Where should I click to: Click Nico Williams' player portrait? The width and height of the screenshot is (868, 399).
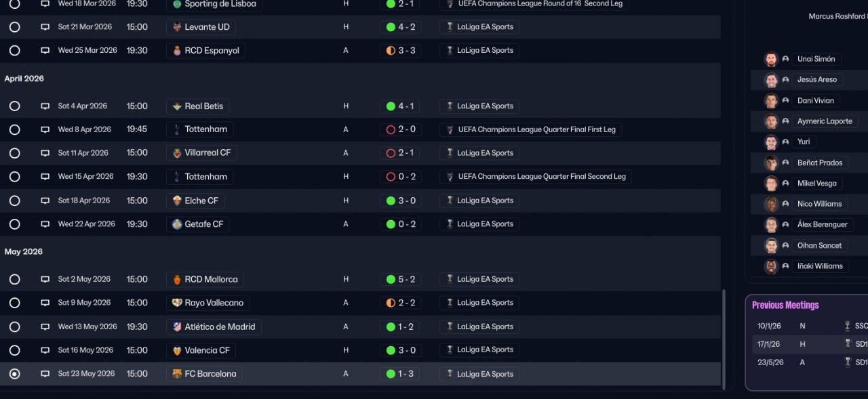(771, 204)
